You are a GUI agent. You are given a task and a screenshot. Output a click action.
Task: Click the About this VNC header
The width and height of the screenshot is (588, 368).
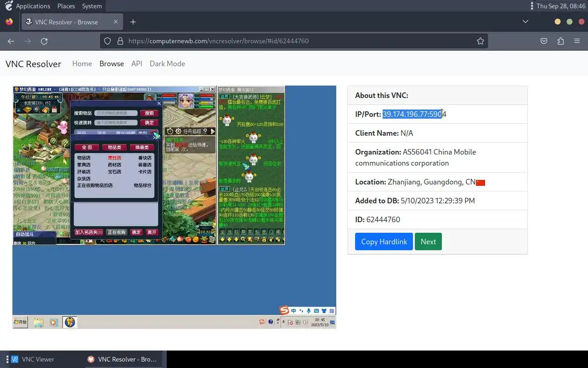(x=437, y=95)
